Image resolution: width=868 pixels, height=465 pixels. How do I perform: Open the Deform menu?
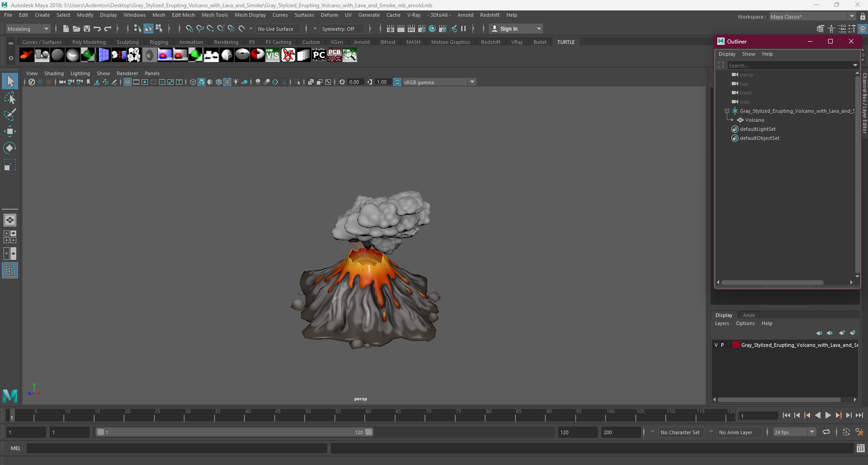click(329, 15)
